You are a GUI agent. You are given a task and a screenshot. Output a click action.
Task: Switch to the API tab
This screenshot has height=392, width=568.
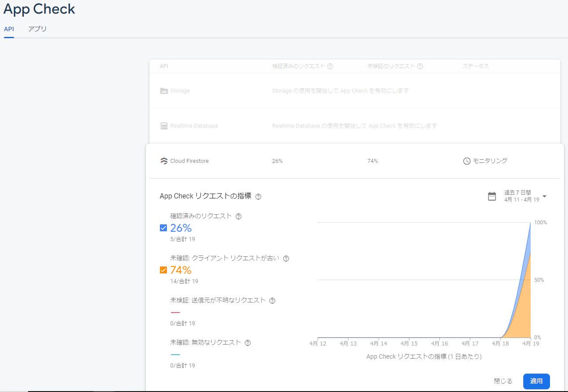(9, 29)
